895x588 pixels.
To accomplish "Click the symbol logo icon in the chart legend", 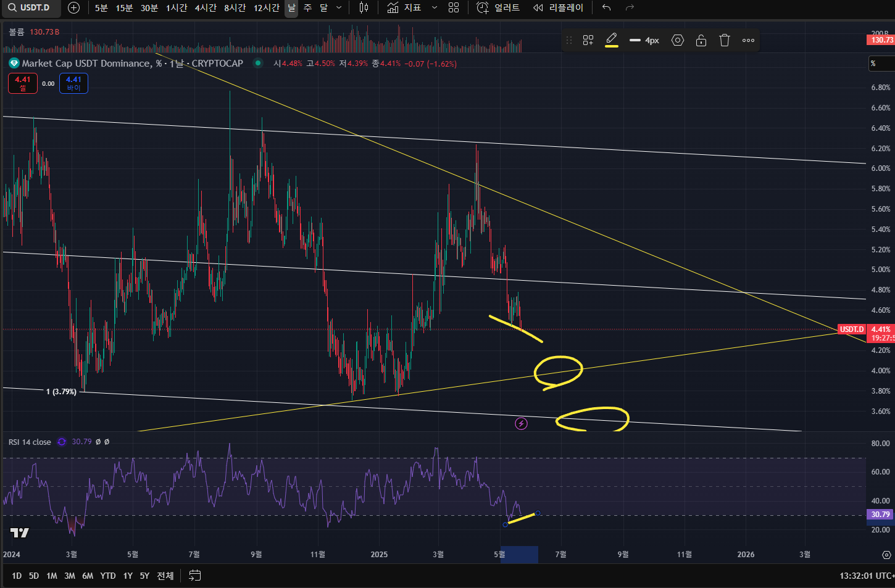I will [x=14, y=63].
